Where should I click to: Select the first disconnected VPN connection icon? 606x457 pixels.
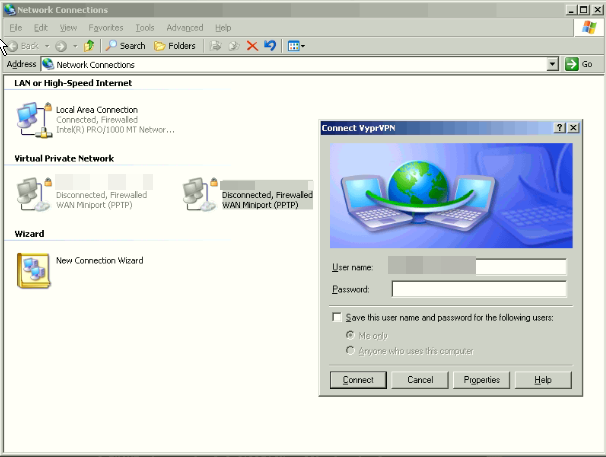point(35,193)
